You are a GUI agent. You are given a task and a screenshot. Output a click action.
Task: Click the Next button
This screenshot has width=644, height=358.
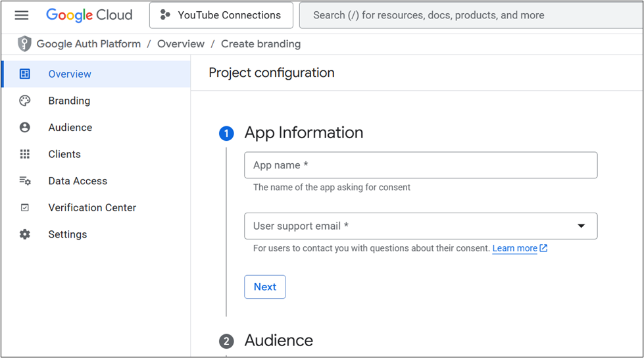click(x=265, y=287)
